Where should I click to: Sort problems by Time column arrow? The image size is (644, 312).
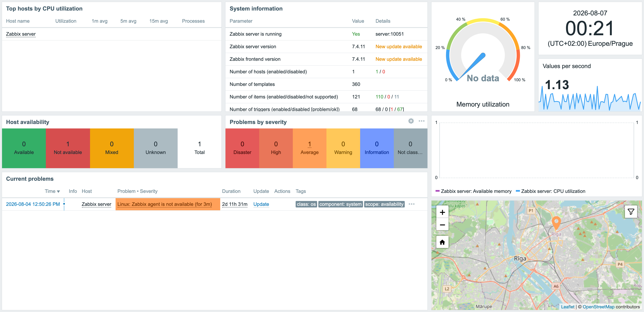tap(59, 192)
